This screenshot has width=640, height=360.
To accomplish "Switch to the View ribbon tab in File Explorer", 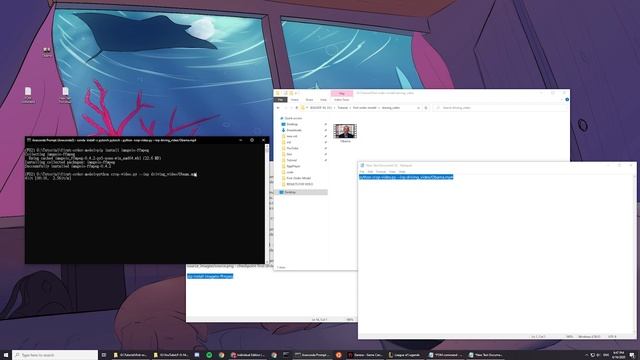I will (x=323, y=100).
